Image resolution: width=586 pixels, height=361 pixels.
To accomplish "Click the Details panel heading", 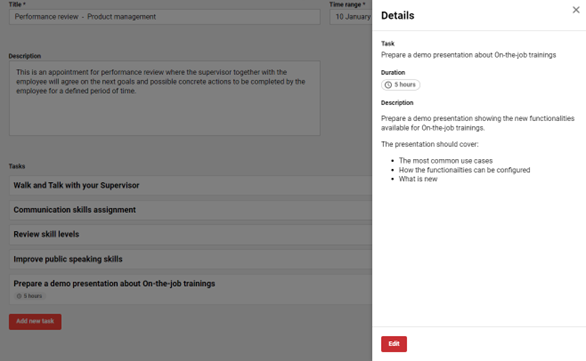I will tap(398, 15).
